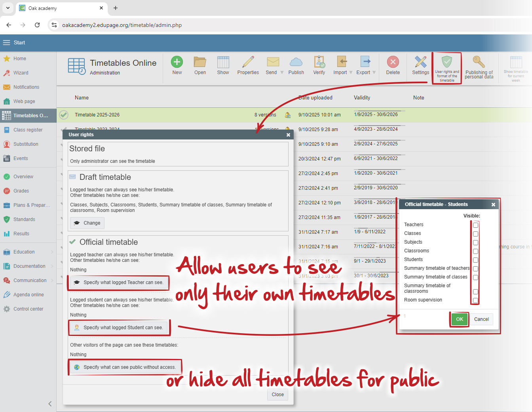
Task: Click the browser address bar URL
Action: [122, 25]
